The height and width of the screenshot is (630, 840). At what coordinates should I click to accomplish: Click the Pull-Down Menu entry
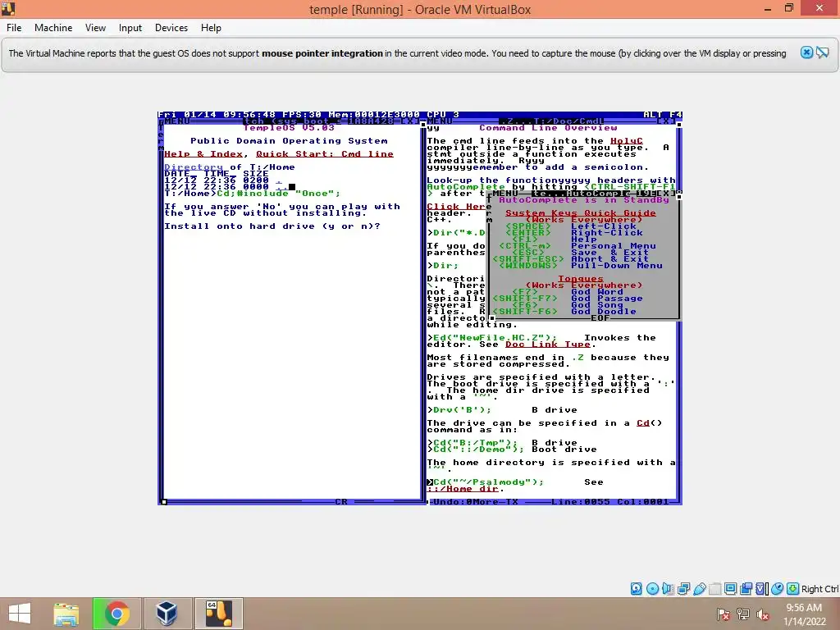(617, 266)
